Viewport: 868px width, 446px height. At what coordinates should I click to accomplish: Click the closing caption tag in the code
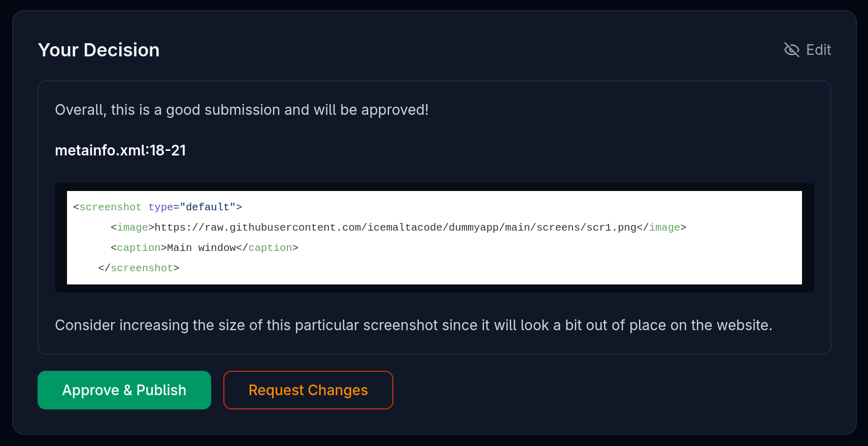(x=270, y=248)
